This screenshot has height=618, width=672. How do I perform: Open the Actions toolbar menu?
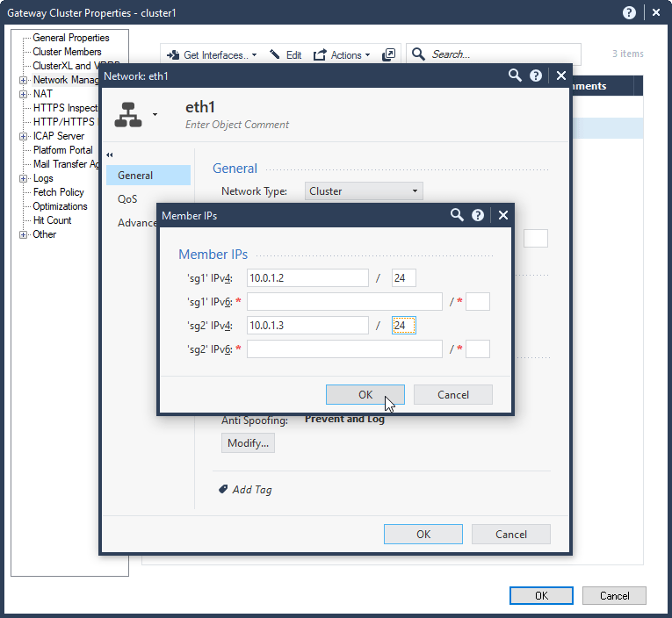pos(342,54)
